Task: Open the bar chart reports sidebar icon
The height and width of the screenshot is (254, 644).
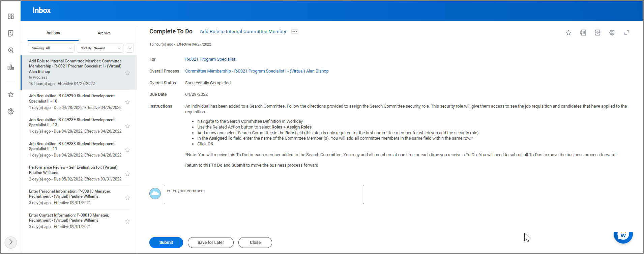Action: [11, 67]
